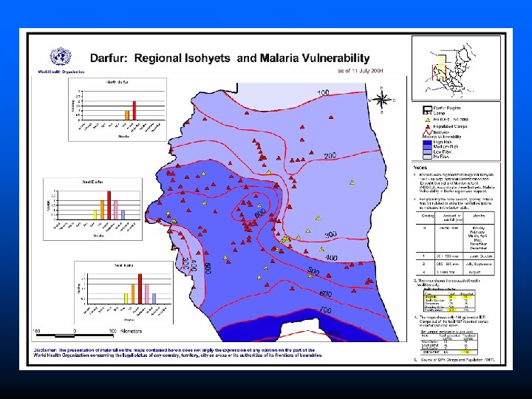Click the compass rose north arrow
Viewport: 532px width, 399px height.
coord(382,100)
